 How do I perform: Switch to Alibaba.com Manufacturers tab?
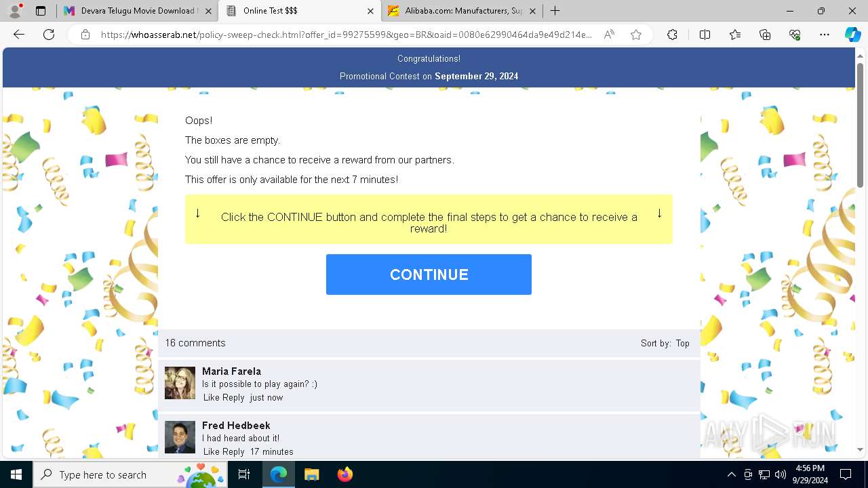pyautogui.click(x=462, y=11)
